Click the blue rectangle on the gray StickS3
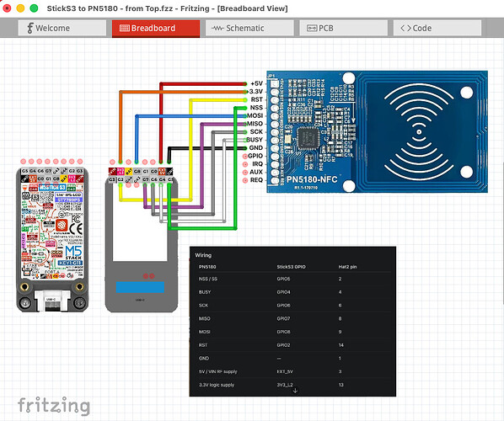The height and width of the screenshot is (421, 504). (x=140, y=287)
